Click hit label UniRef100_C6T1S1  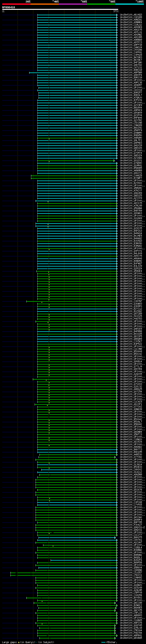coord(131,67)
